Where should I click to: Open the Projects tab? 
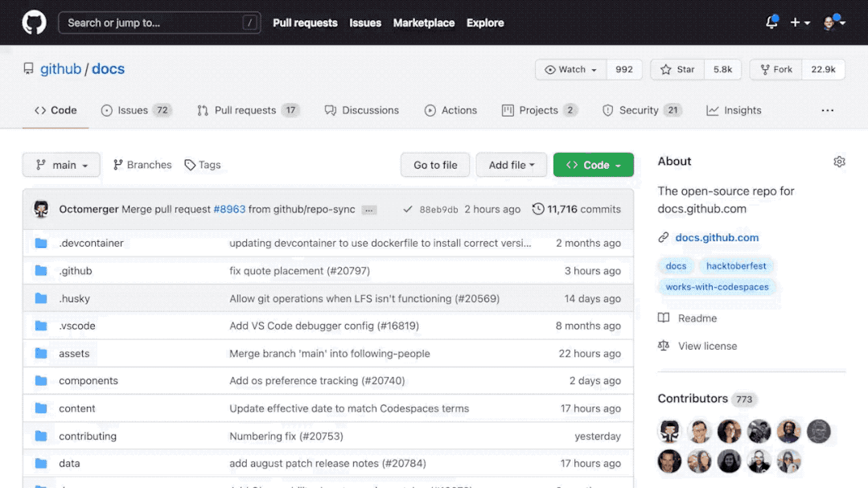pyautogui.click(x=539, y=110)
